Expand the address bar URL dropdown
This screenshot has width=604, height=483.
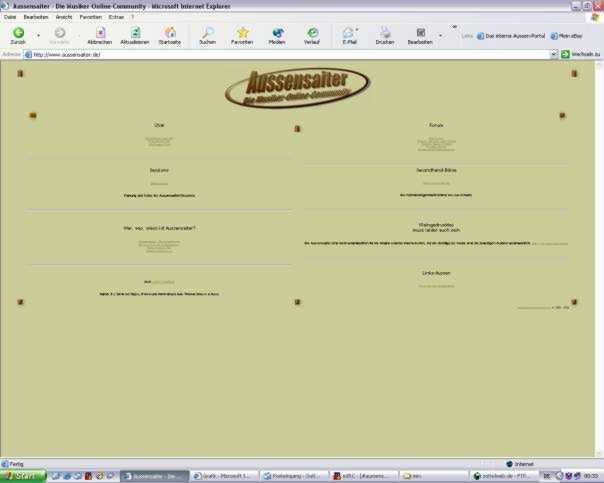tap(553, 54)
